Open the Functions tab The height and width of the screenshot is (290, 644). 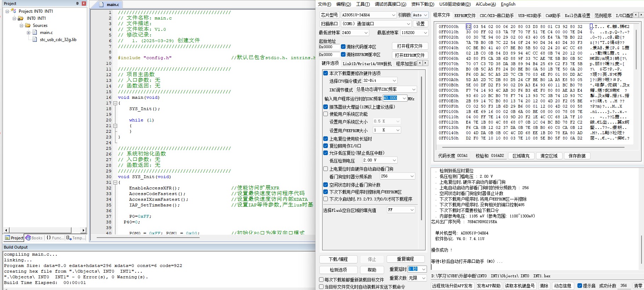coord(55,238)
